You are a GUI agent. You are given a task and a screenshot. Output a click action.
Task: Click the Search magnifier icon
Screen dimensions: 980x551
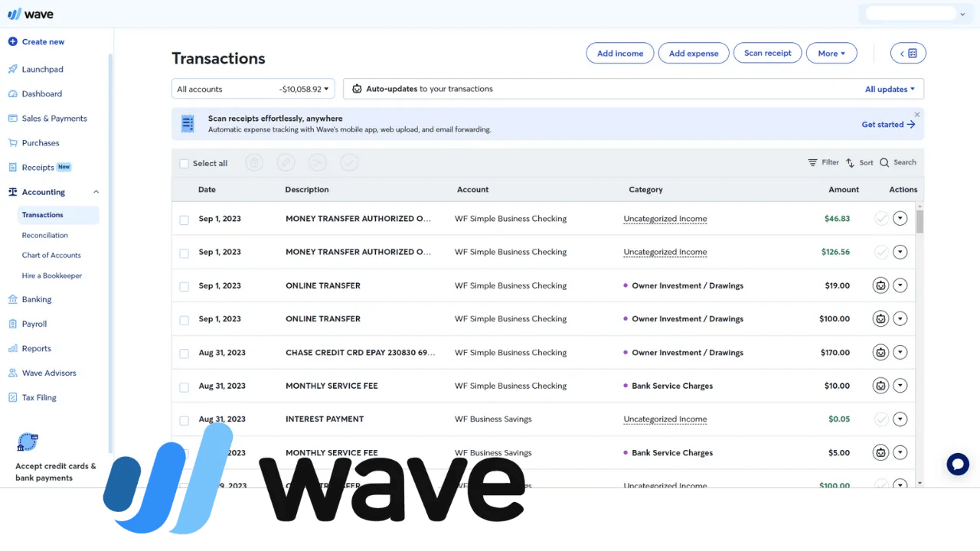pyautogui.click(x=884, y=162)
